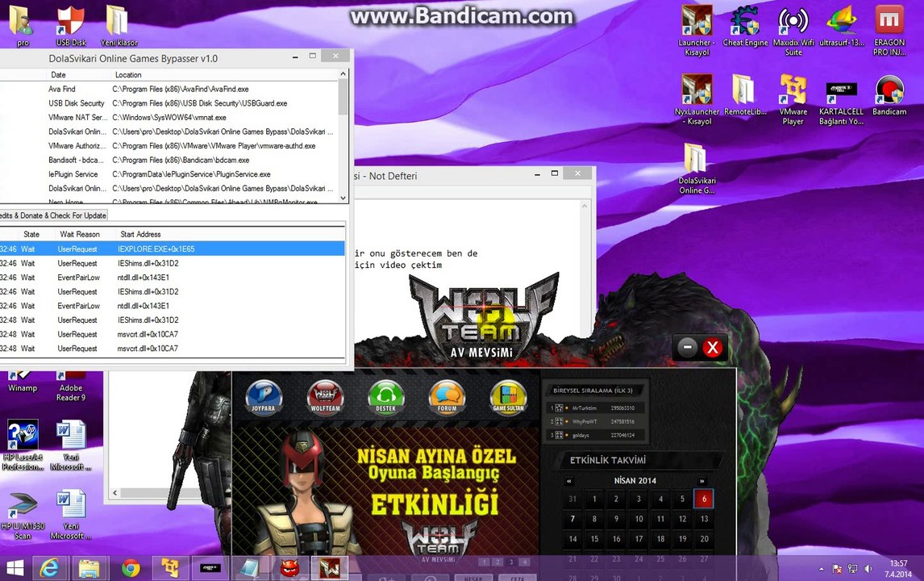The width and height of the screenshot is (924, 581).
Task: Switch to Notepad taskbar button
Action: pyautogui.click(x=249, y=568)
